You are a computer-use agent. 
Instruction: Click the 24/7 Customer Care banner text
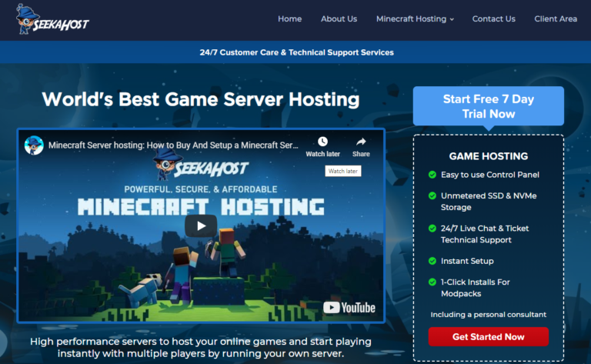(x=296, y=52)
